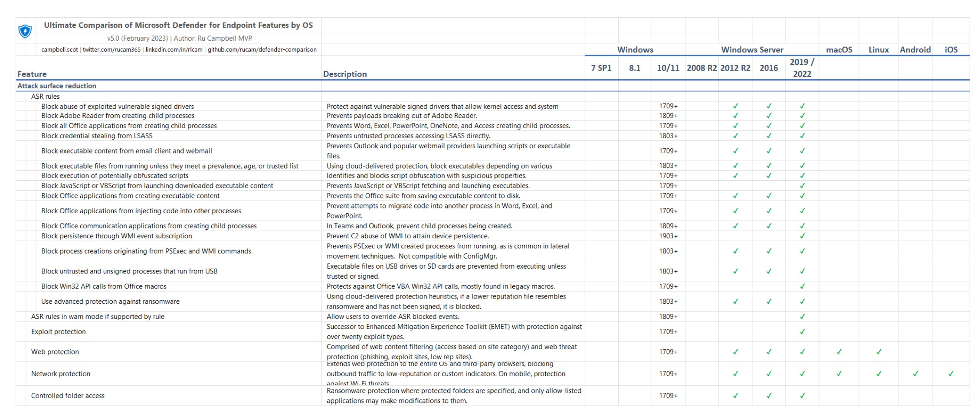This screenshot has width=980, height=406.
Task: Open the twitter.com/rucam365 link
Action: pos(111,50)
